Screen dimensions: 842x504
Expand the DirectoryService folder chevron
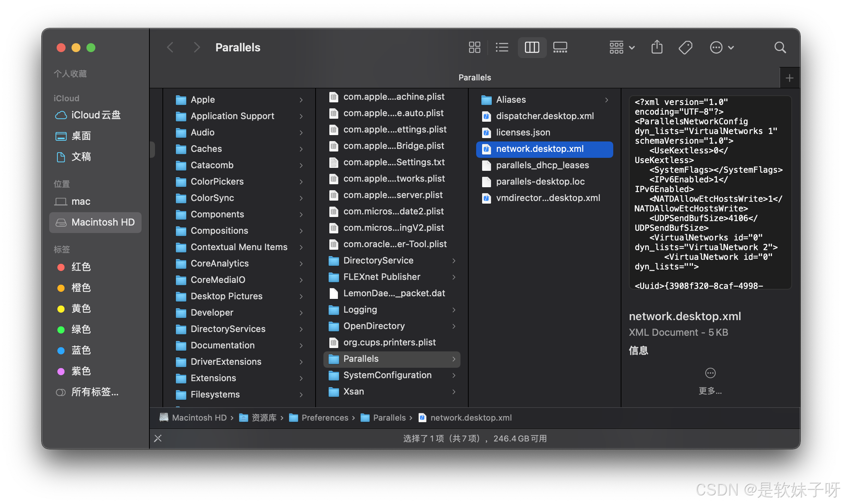[x=454, y=261]
